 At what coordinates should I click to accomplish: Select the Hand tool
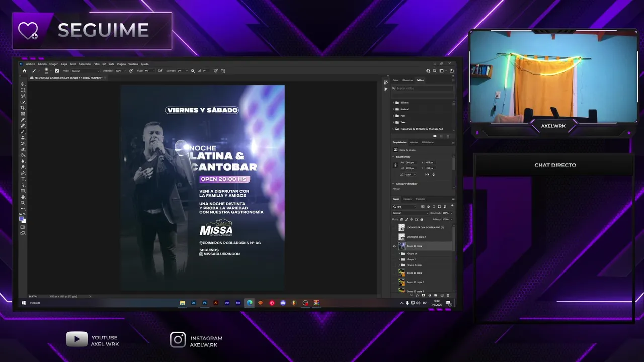tap(23, 197)
